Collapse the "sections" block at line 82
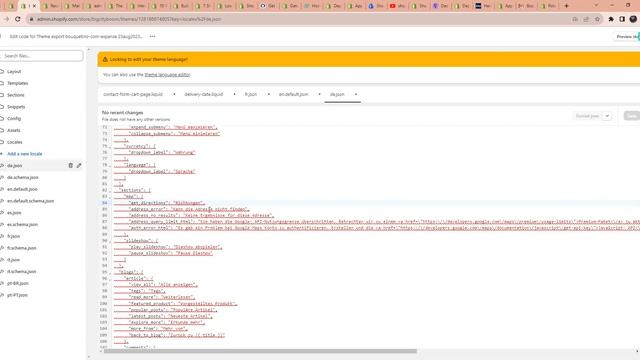Viewport: 640px width, 360px height. (110, 191)
